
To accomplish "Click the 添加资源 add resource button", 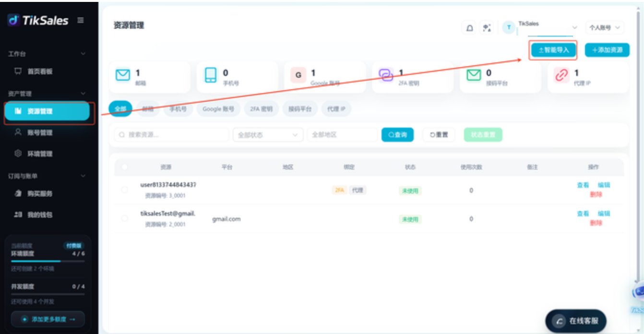I will click(x=607, y=50).
